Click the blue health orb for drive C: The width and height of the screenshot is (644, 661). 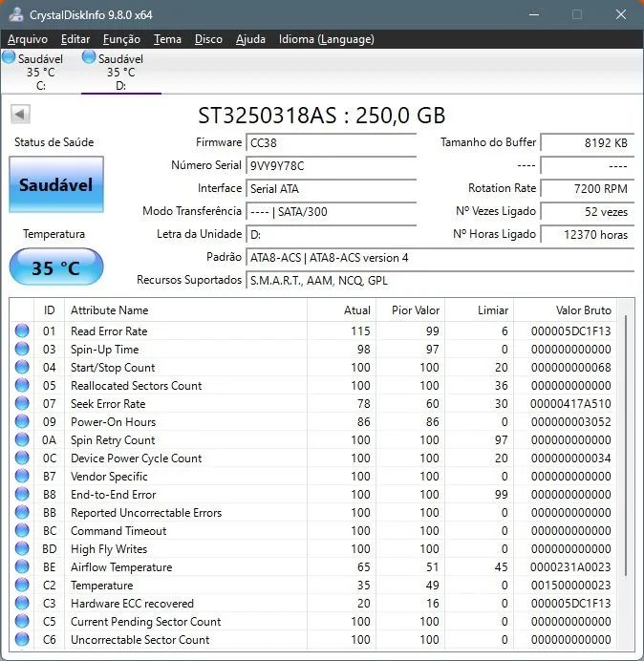(x=9, y=57)
